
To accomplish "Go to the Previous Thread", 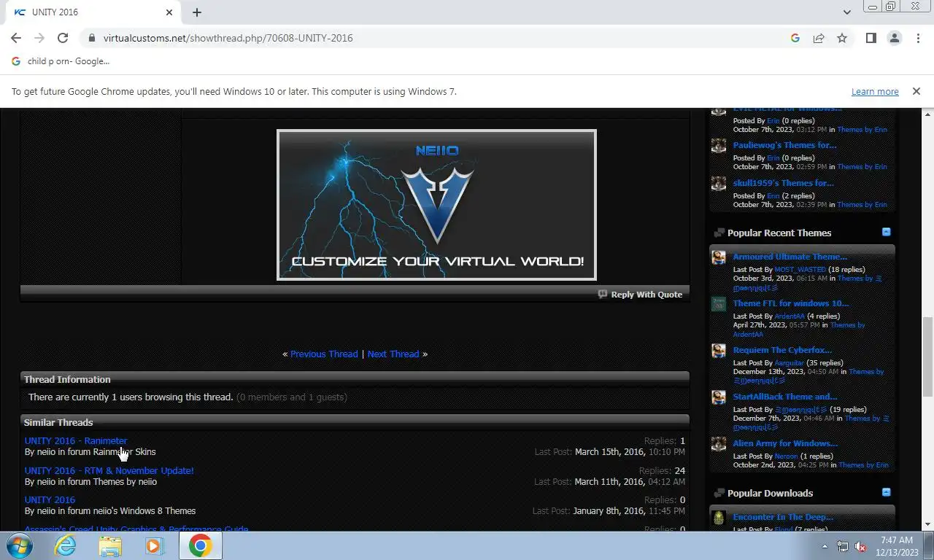I will 324,354.
